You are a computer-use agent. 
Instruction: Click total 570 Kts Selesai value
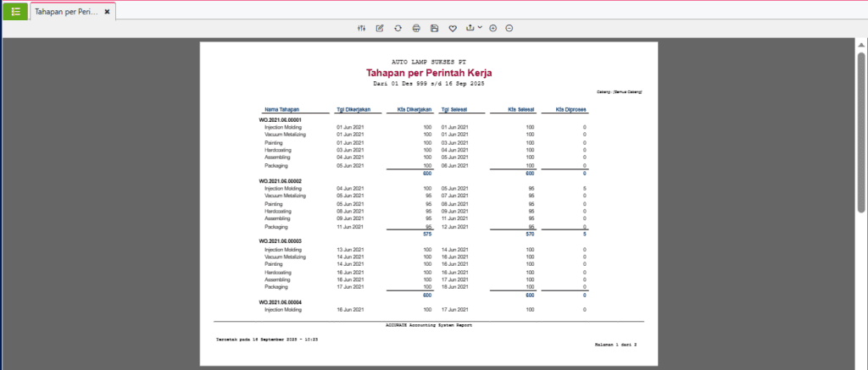click(531, 234)
